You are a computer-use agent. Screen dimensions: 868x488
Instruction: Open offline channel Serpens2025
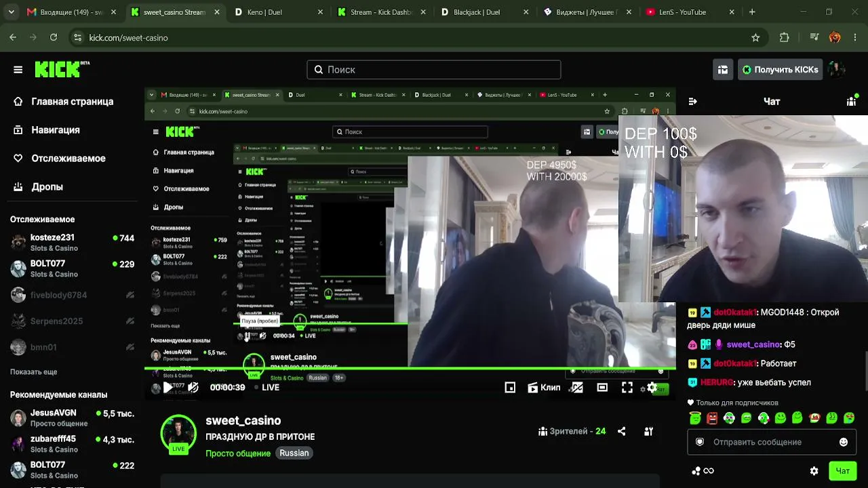(72, 321)
